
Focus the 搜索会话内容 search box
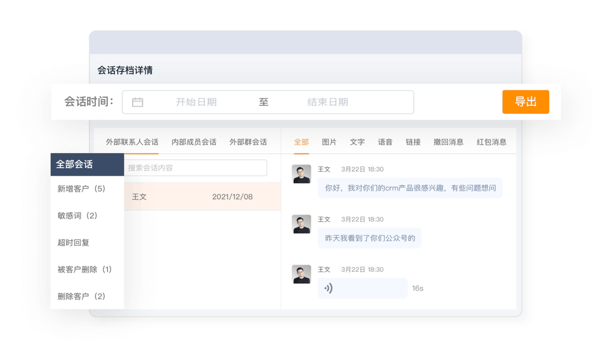tap(196, 168)
